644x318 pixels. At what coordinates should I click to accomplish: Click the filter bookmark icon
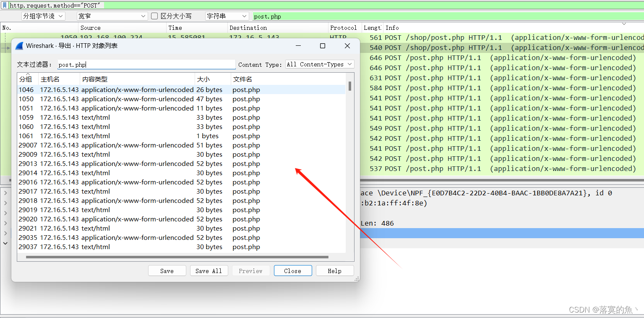pyautogui.click(x=5, y=5)
